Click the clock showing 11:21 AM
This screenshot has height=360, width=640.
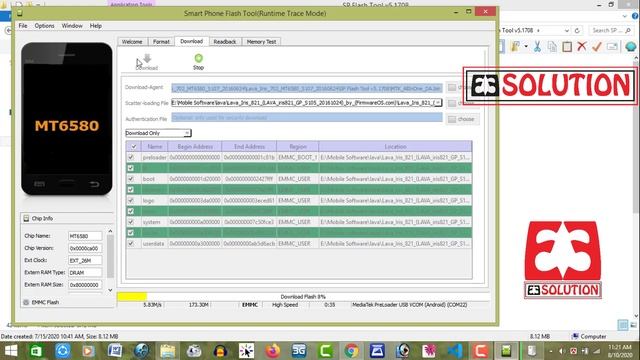[620, 347]
